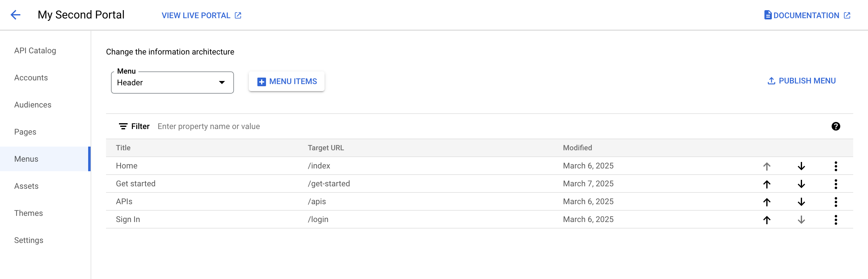Open more options for Home row

tap(835, 166)
